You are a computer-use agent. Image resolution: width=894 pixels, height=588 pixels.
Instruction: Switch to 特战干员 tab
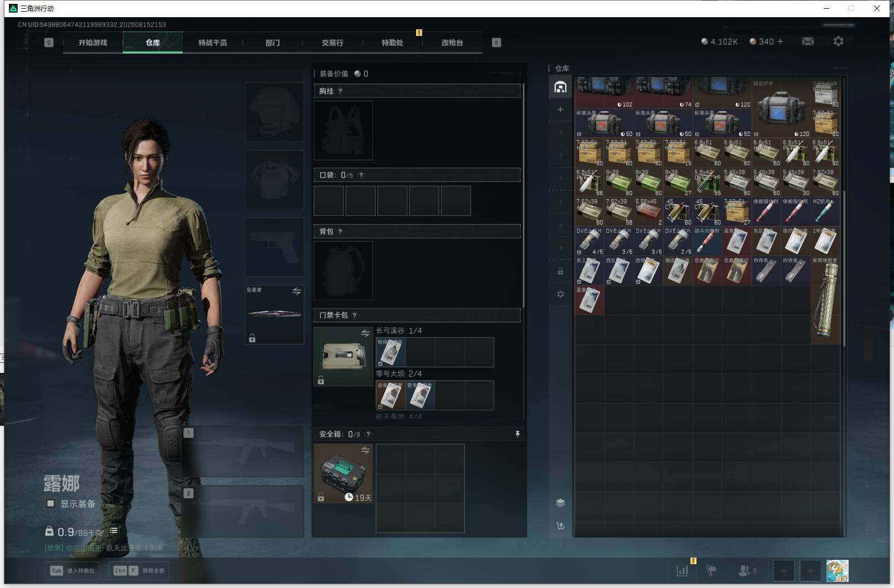(x=212, y=43)
